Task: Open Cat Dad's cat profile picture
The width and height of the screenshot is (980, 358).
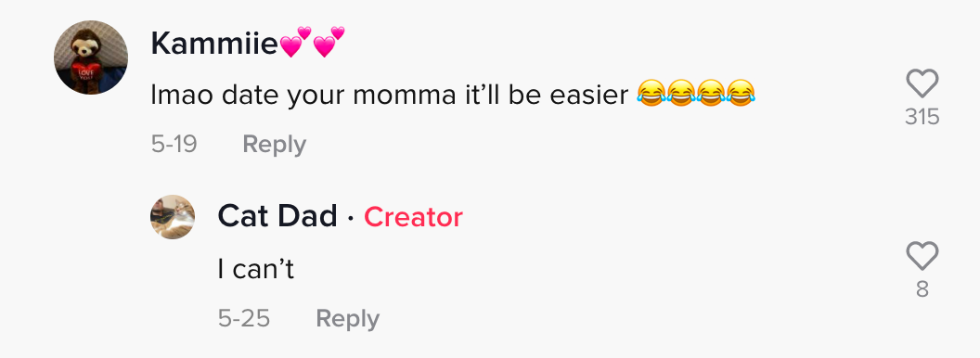Action: point(173,217)
